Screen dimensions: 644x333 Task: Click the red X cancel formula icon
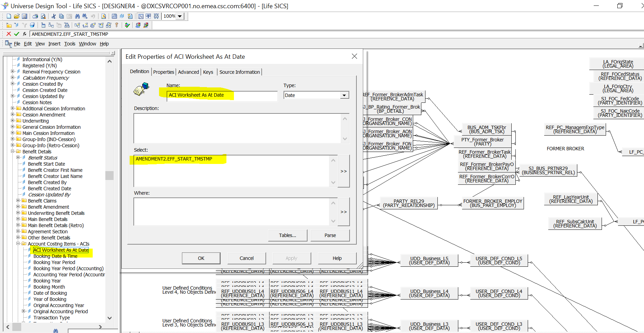pos(9,34)
